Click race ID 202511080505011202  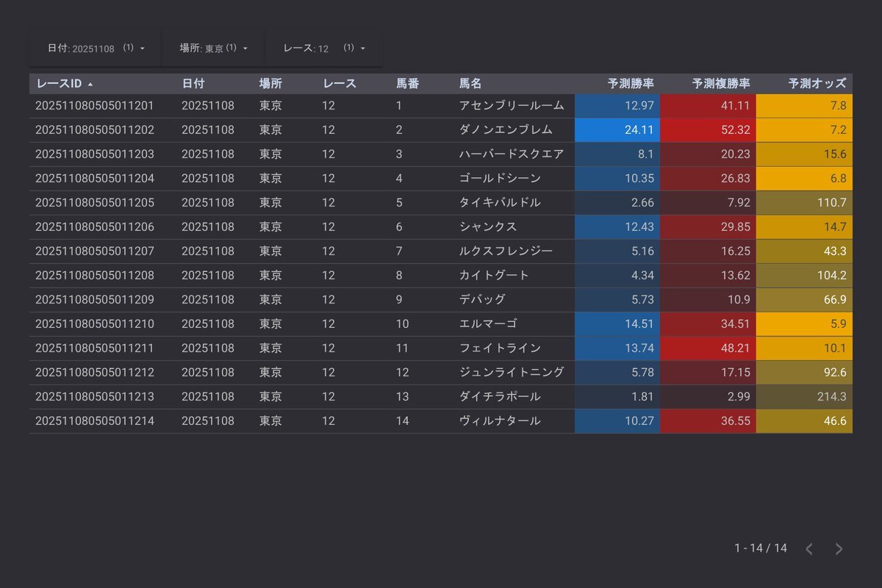click(95, 130)
